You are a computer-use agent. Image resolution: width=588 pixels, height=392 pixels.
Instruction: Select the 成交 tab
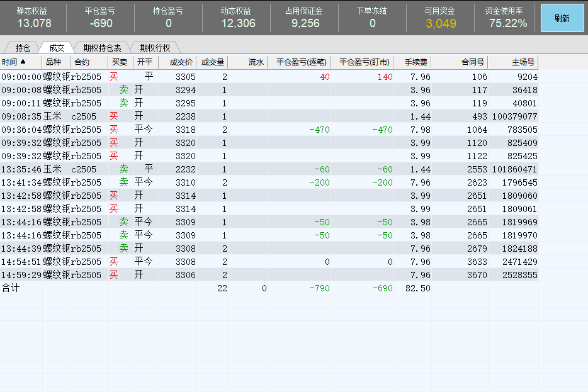[x=57, y=48]
